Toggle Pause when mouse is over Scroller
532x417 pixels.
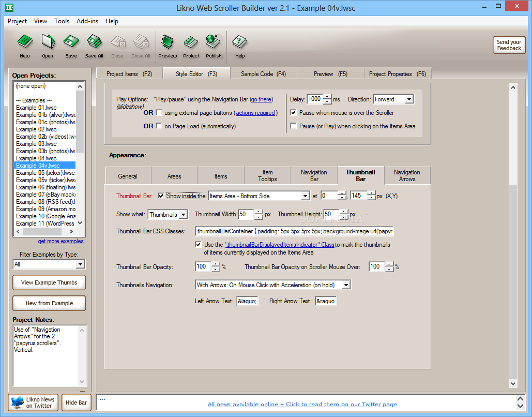[294, 113]
